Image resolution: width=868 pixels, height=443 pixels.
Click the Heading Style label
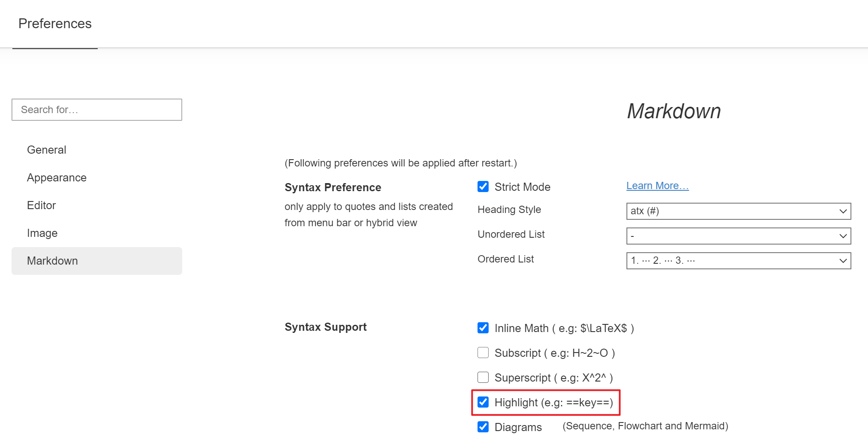point(509,210)
